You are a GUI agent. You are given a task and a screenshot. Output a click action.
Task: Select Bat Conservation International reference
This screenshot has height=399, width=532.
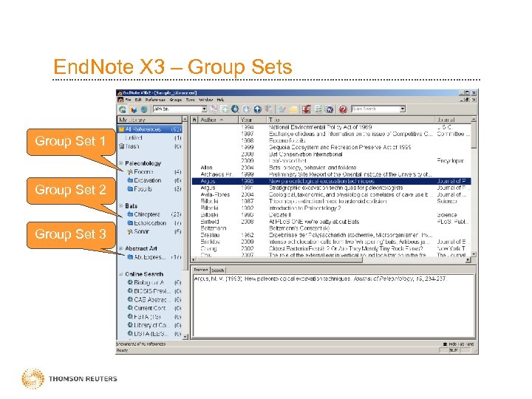[331, 154]
